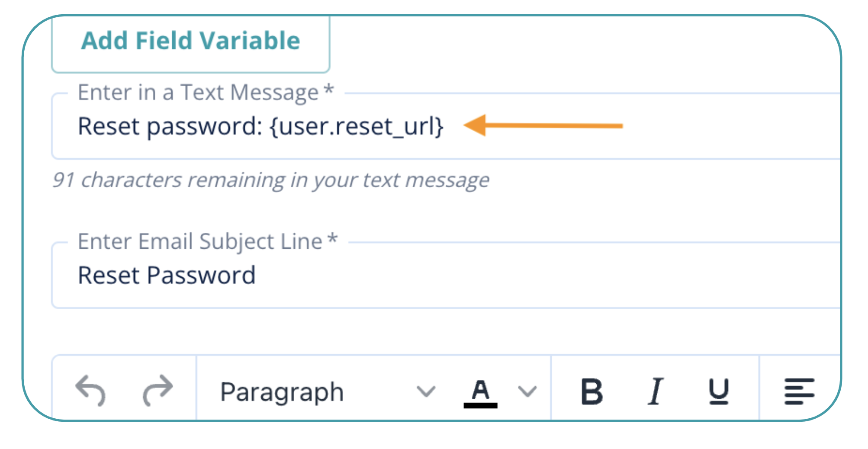This screenshot has width=868, height=449.
Task: Toggle underline formatting
Action: click(x=719, y=391)
